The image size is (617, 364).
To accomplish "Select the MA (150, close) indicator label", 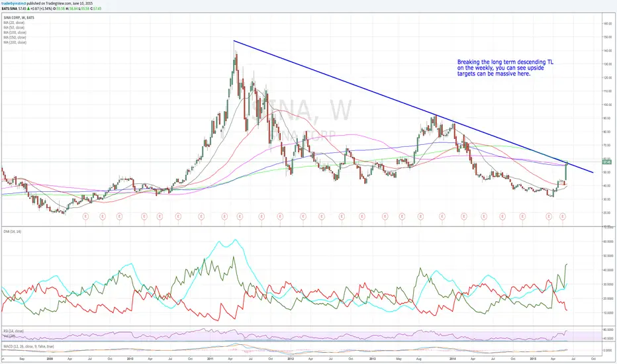I will pyautogui.click(x=15, y=37).
